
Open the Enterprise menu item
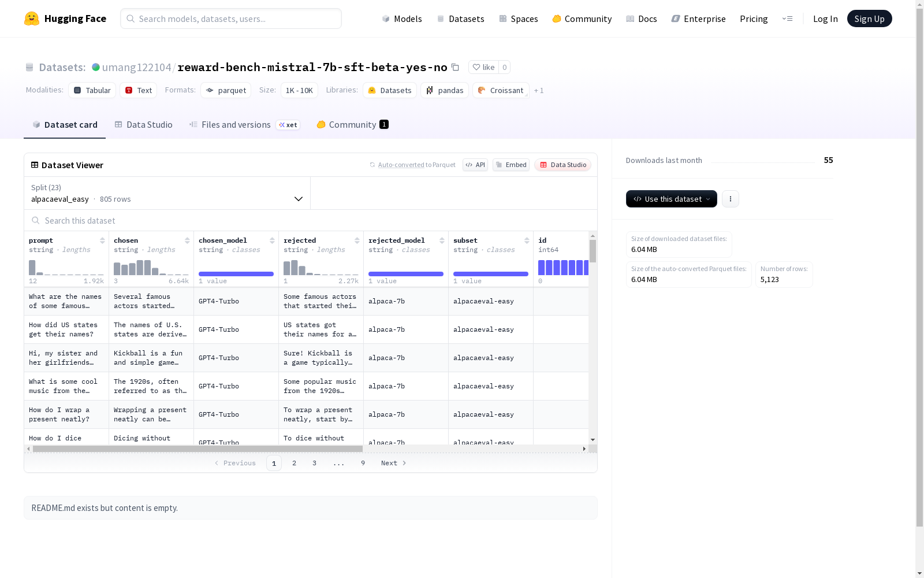698,18
